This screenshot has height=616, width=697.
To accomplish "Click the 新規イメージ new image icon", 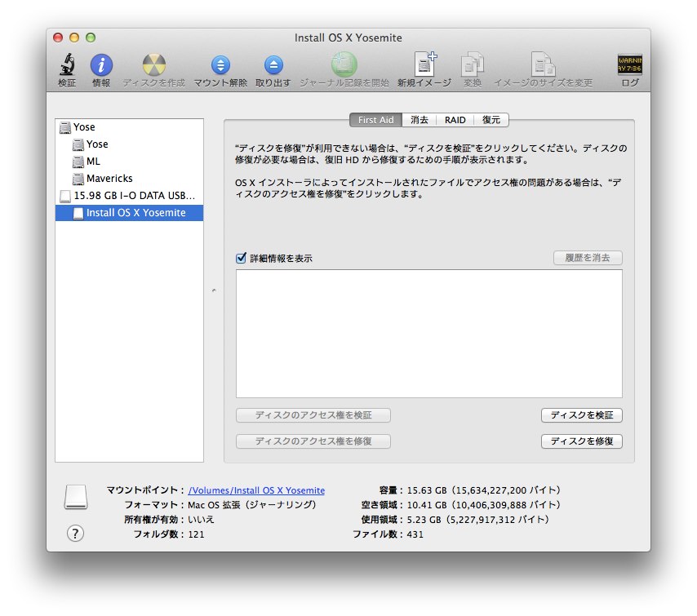I will 425,64.
